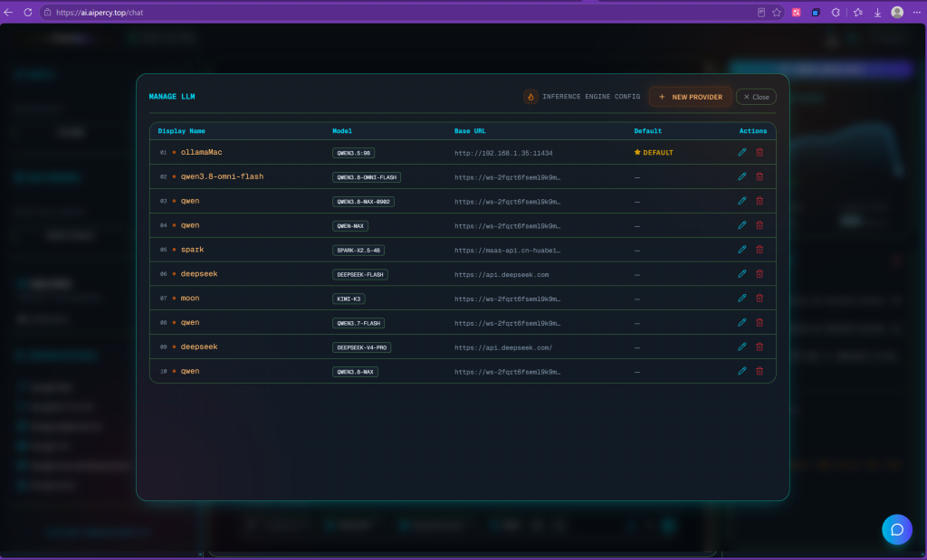Image resolution: width=927 pixels, height=560 pixels.
Task: Delete the spark provider
Action: coord(760,250)
